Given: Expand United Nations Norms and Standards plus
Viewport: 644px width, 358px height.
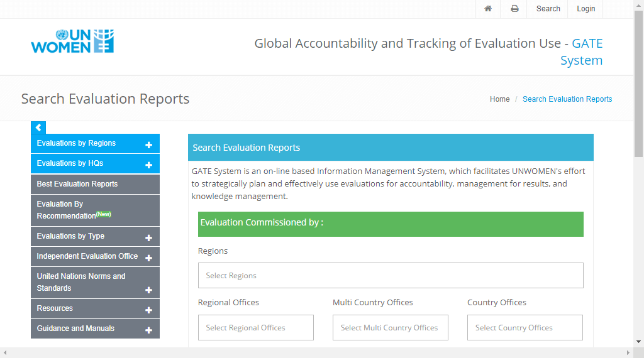Looking at the screenshot, I should [148, 290].
